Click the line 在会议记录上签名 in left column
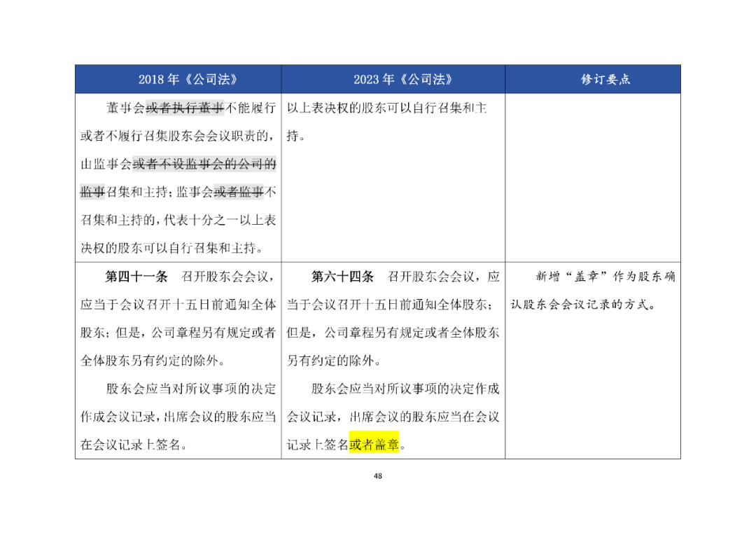 [134, 444]
